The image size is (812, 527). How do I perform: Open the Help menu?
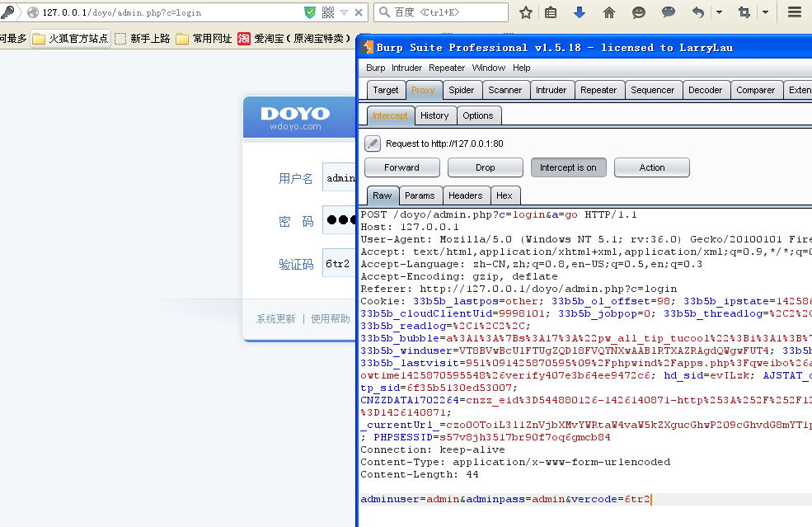[x=522, y=68]
